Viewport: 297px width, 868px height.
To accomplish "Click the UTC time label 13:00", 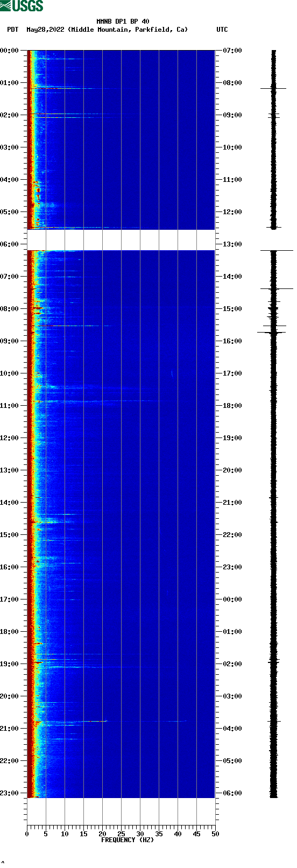I will coord(232,244).
